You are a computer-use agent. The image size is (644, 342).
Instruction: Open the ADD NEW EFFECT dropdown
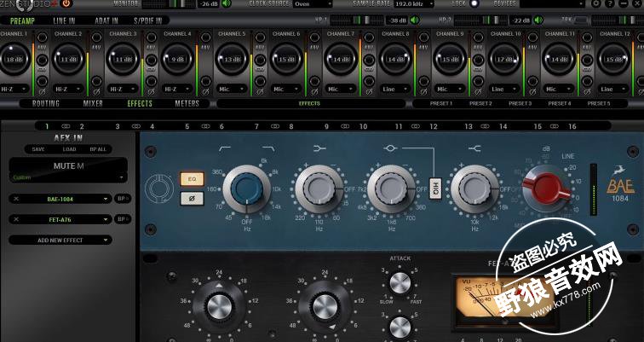(60, 240)
